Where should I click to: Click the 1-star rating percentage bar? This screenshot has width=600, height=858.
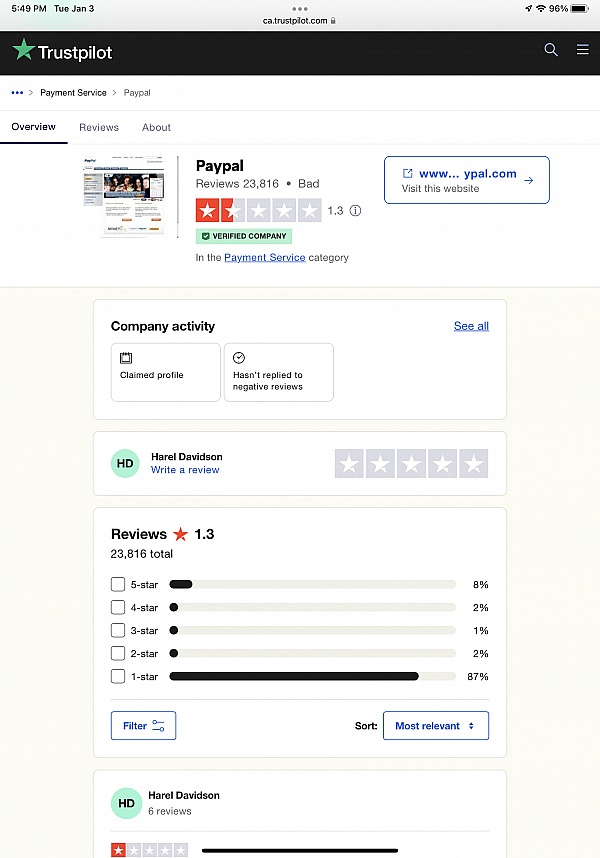310,676
